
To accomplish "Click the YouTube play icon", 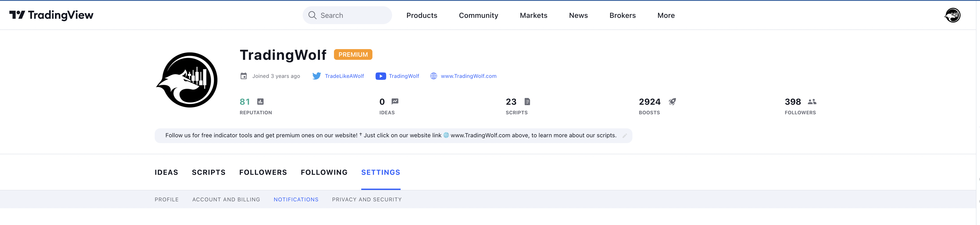I will 380,76.
